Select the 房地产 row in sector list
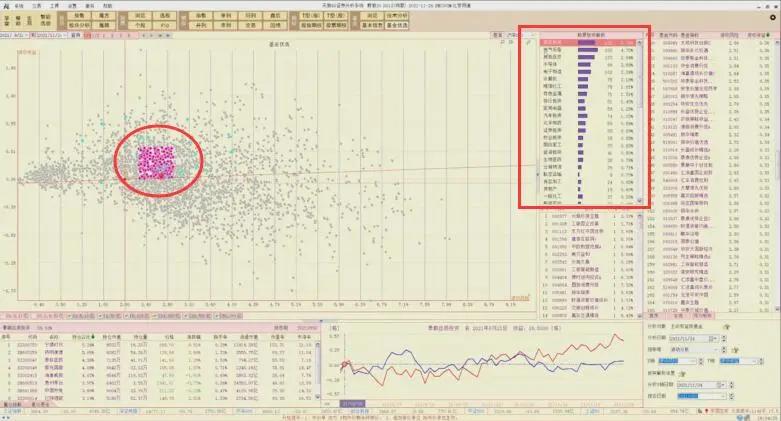This screenshot has width=781, height=421. click(588, 189)
